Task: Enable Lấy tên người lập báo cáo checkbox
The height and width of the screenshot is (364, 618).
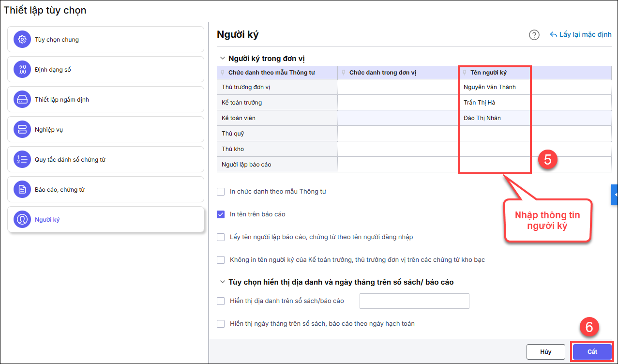Action: point(221,237)
